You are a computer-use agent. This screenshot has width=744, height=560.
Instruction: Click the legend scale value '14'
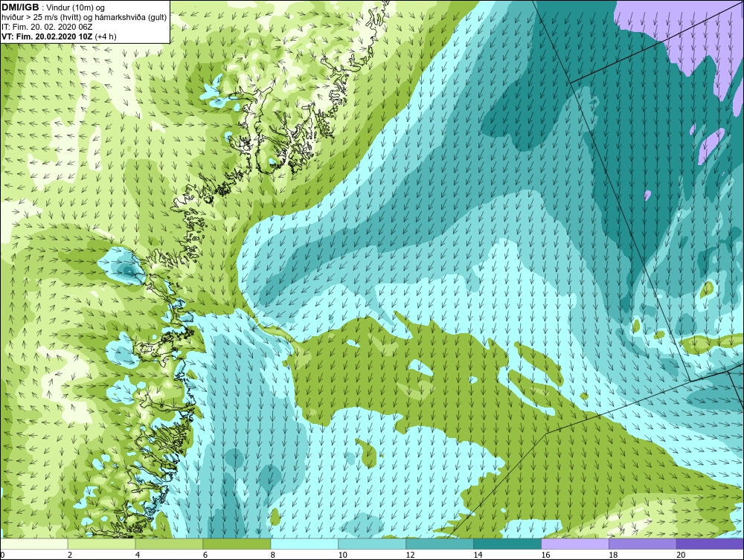coord(478,555)
